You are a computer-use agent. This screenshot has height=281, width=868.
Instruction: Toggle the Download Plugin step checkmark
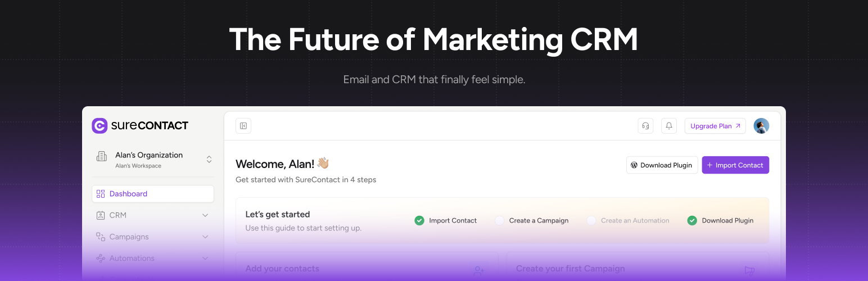692,220
